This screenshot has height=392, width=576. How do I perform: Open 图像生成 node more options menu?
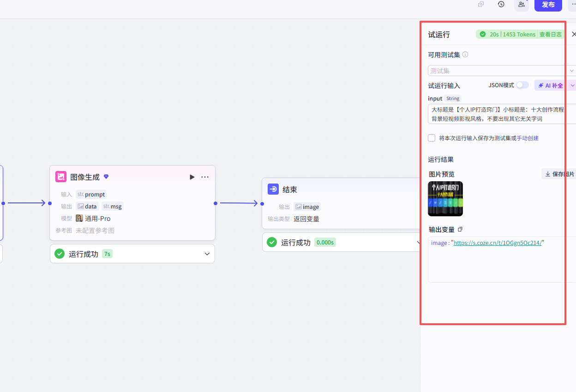(x=205, y=177)
